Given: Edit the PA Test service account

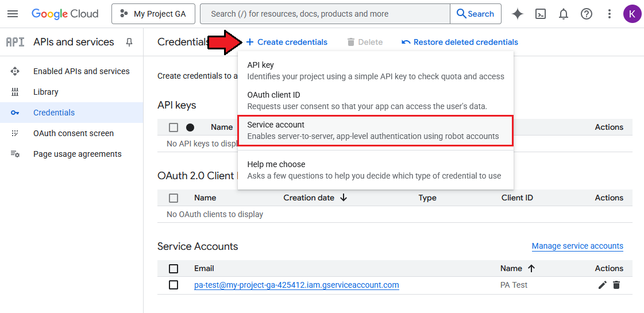Looking at the screenshot, I should [x=602, y=285].
